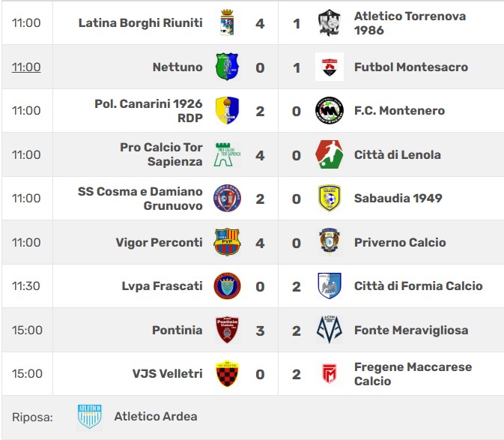
Task: Click the Futbol Montesacro club logo
Action: click(330, 67)
